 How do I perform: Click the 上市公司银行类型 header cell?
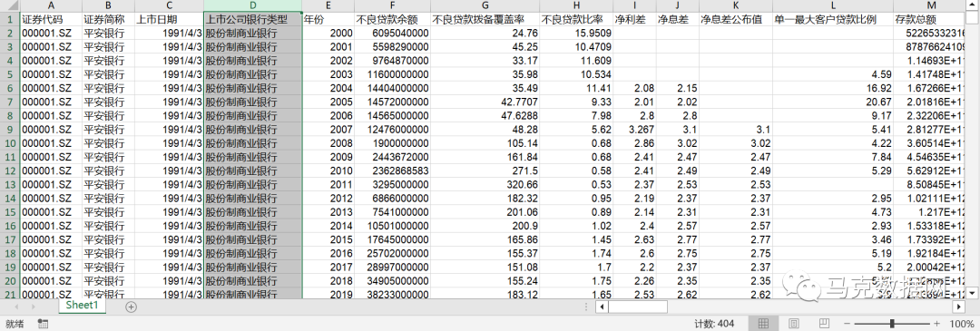252,19
